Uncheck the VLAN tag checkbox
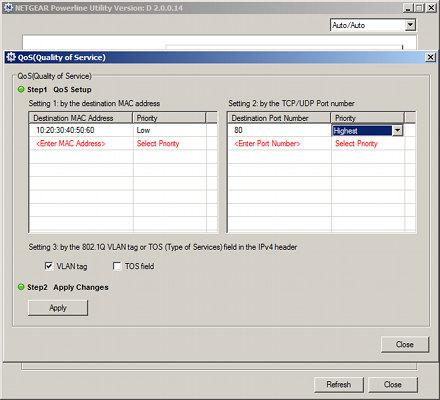This screenshot has width=440, height=400. tap(49, 266)
